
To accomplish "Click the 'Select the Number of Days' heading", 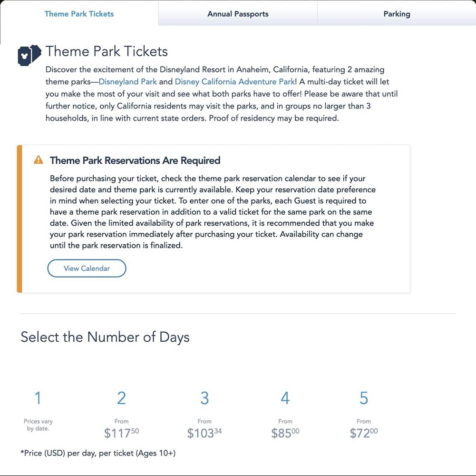I will coord(105,337).
